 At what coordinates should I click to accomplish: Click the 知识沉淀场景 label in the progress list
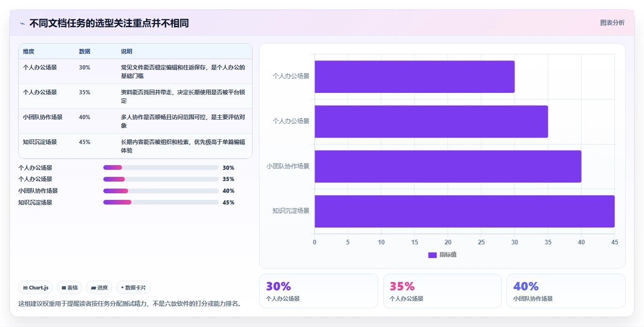35,203
